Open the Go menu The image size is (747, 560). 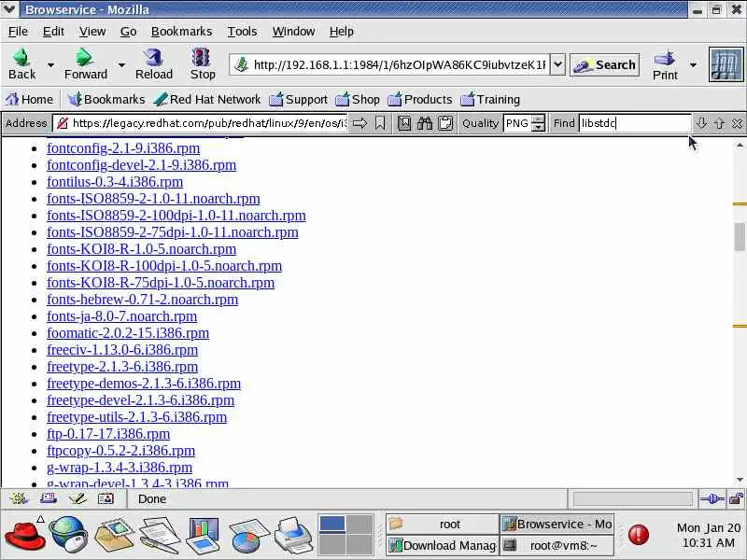click(x=128, y=32)
